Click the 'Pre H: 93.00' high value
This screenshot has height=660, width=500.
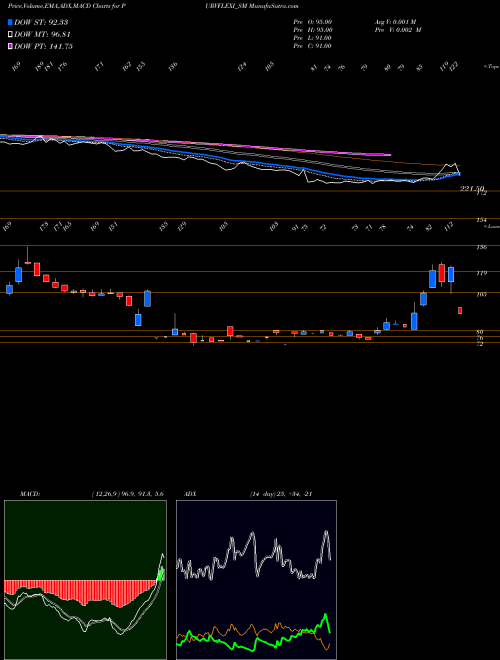313,30
